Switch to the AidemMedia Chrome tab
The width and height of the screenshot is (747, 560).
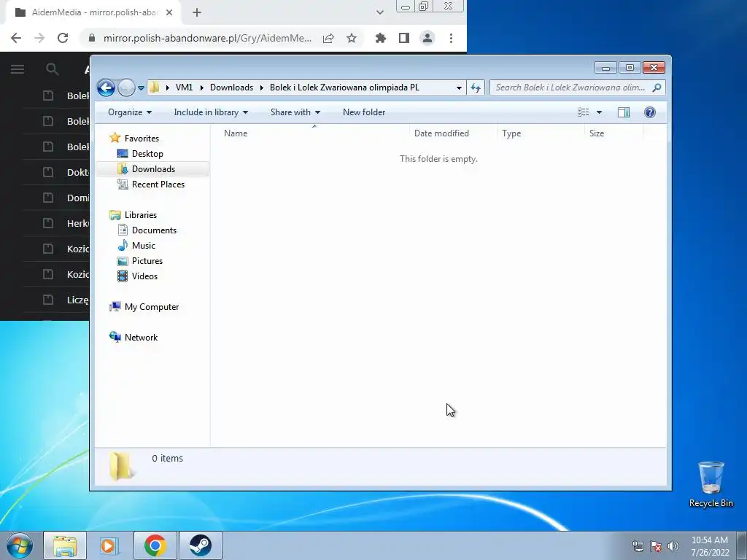[x=93, y=13]
